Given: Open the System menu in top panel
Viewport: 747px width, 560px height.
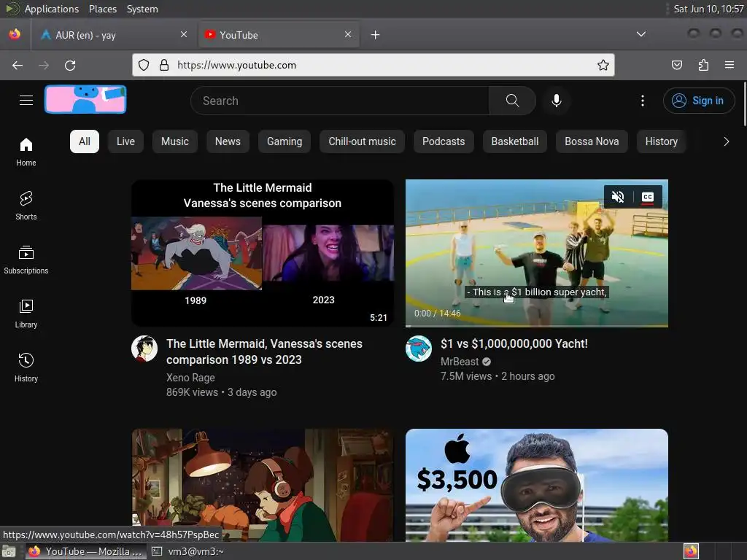Looking at the screenshot, I should pos(142,9).
